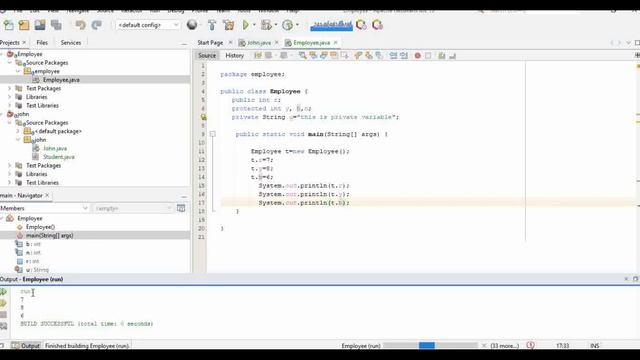Click the Comment editor toolbar icon
The width and height of the screenshot is (640, 360).
[x=442, y=56]
